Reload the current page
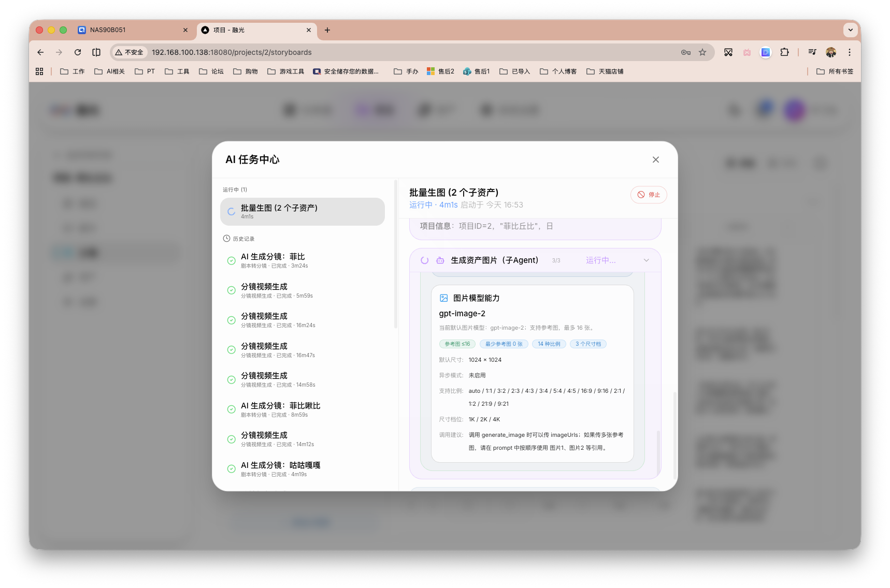The height and width of the screenshot is (588, 890). tap(78, 52)
